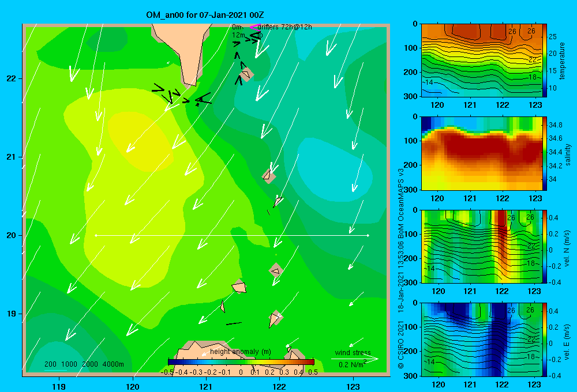Click the '25' tick on temperature scale
Image resolution: width=577 pixels, height=392 pixels.
pos(553,37)
